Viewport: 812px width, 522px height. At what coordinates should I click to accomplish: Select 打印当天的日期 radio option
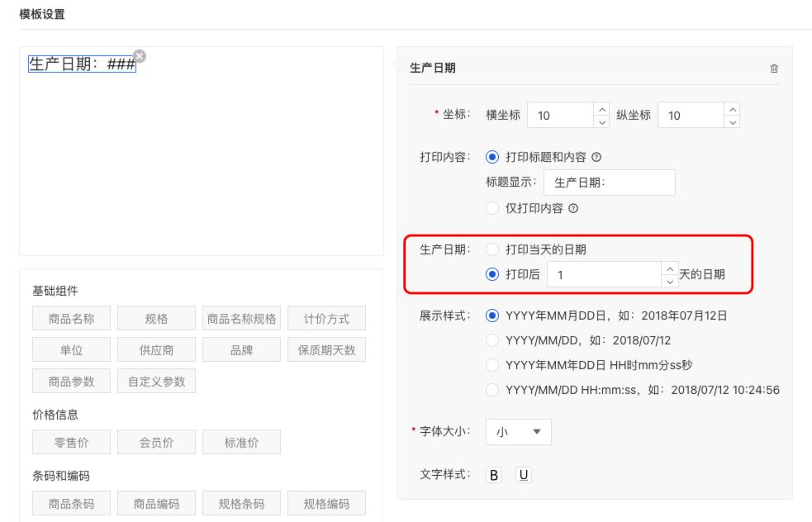point(493,249)
